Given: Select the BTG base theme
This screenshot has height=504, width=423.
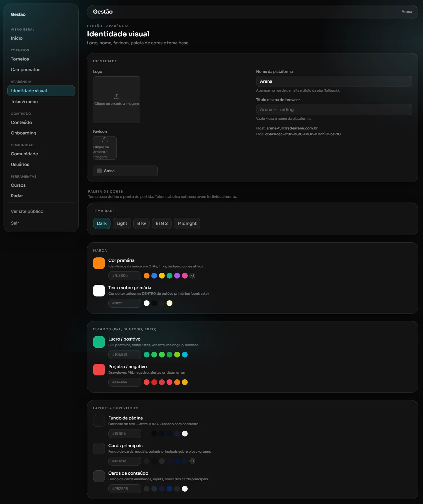Looking at the screenshot, I should (141, 223).
